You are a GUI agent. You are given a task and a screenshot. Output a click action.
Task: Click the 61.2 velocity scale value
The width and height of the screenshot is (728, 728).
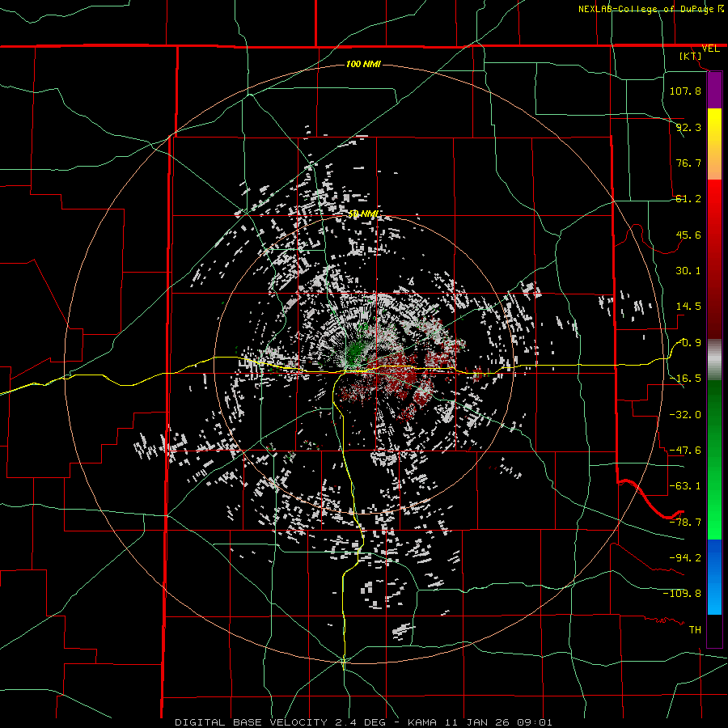(x=688, y=199)
